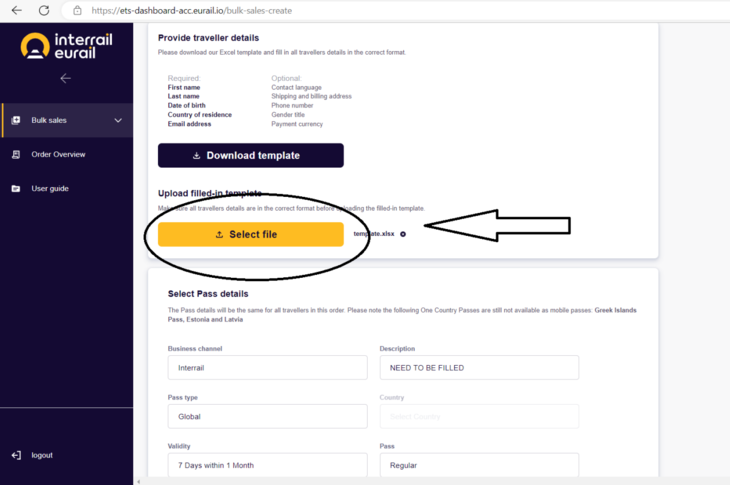Open the Pass type dropdown showing Global
The height and width of the screenshot is (485, 730).
[268, 417]
